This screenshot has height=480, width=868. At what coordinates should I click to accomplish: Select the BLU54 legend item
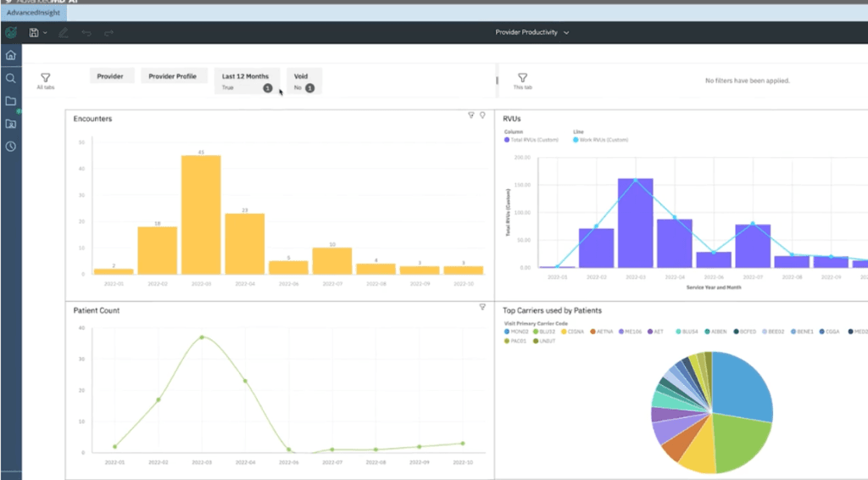click(x=687, y=332)
